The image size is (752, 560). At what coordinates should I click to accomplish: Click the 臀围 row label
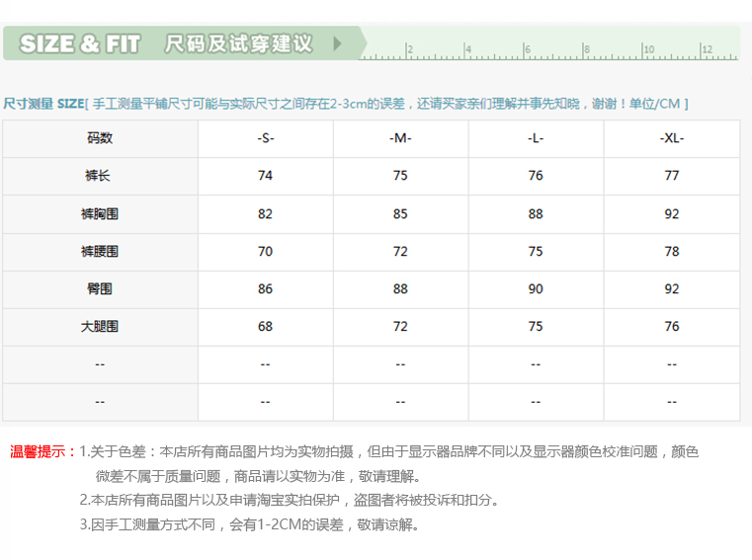pyautogui.click(x=100, y=289)
